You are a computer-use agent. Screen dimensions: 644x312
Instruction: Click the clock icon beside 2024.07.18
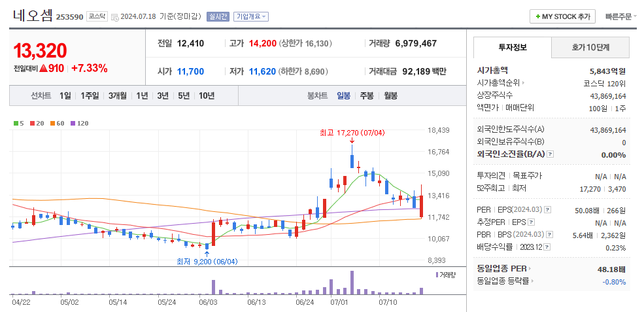coord(116,17)
